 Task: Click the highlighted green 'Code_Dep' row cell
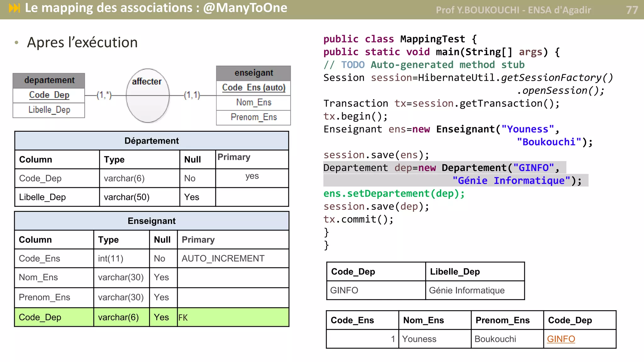pyautogui.click(x=54, y=317)
